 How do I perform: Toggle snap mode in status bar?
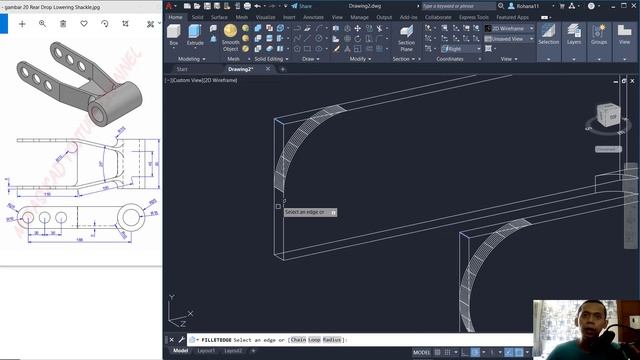click(447, 352)
